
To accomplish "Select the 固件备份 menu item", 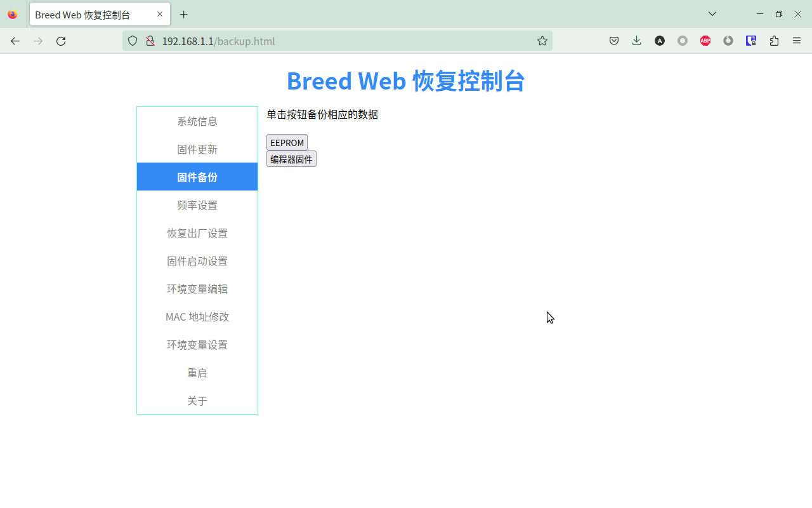I will point(197,177).
